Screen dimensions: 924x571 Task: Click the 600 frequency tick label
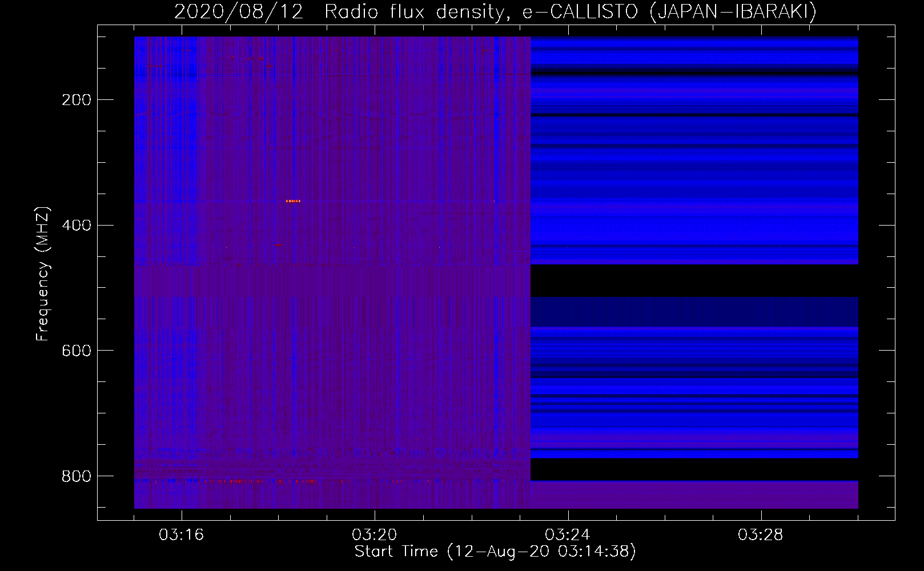click(77, 350)
